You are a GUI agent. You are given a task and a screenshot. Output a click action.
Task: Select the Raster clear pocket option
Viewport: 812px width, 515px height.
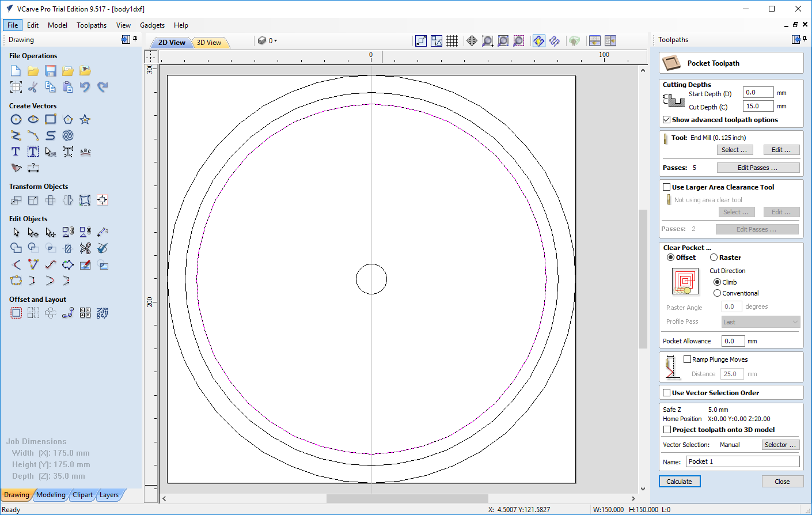[714, 257]
